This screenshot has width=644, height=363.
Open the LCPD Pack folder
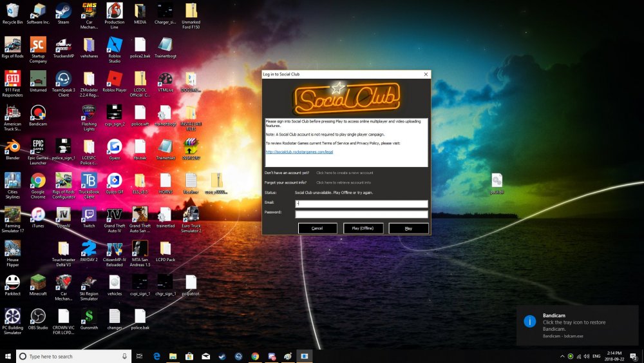click(165, 251)
